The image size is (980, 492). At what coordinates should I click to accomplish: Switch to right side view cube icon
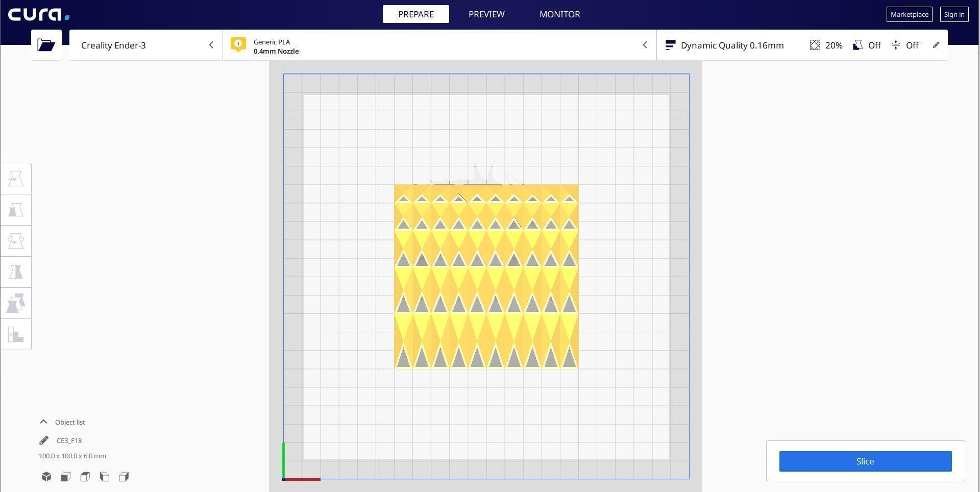click(x=124, y=477)
